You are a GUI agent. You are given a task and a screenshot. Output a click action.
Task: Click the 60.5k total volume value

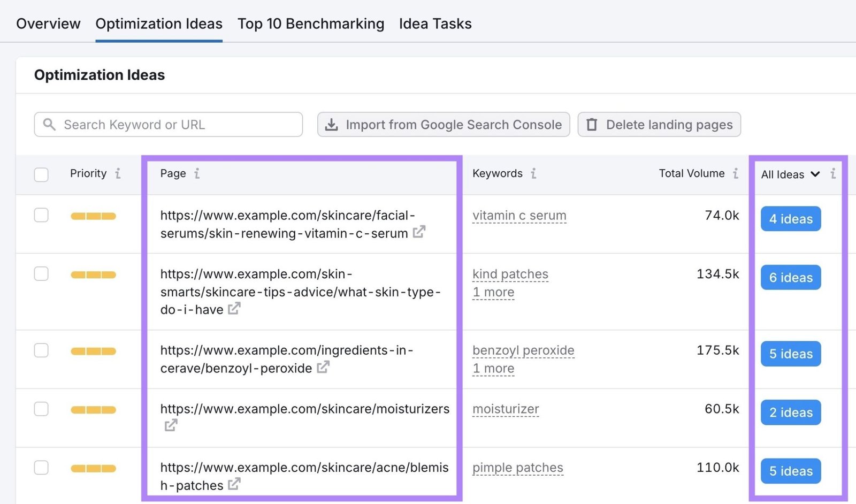pyautogui.click(x=722, y=409)
